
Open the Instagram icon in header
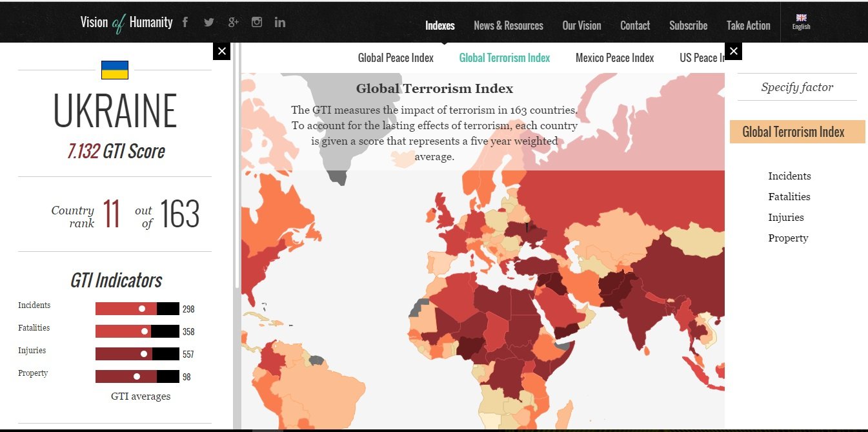point(257,23)
